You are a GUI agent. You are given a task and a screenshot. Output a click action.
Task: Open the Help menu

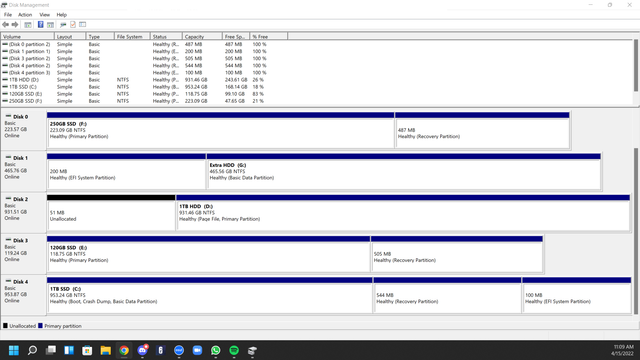[62, 15]
